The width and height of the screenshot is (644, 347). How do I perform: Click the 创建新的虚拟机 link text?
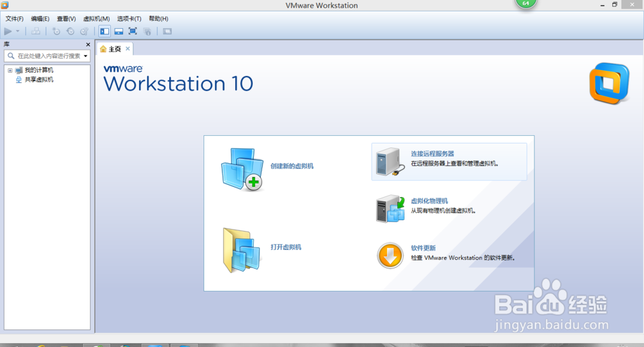[292, 166]
